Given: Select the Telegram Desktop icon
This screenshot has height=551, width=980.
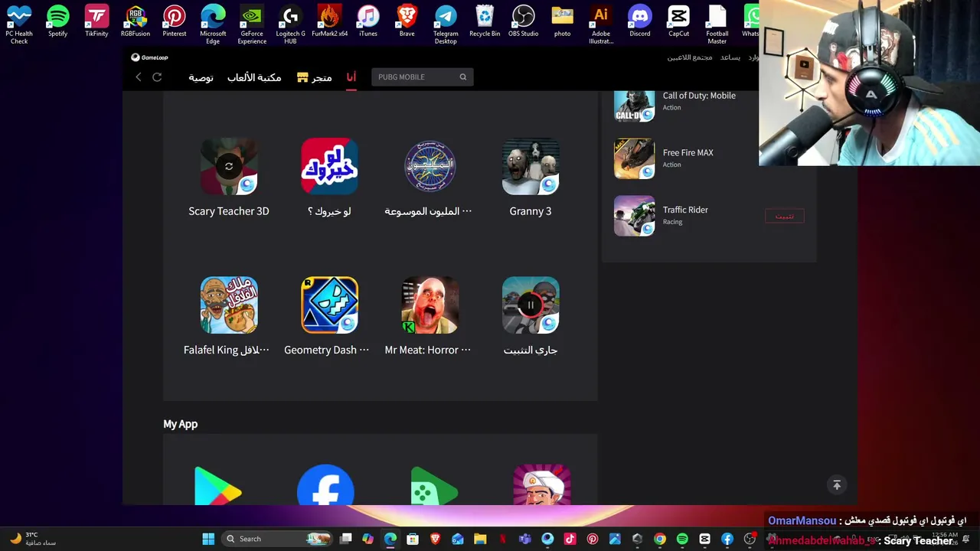Looking at the screenshot, I should (x=446, y=24).
